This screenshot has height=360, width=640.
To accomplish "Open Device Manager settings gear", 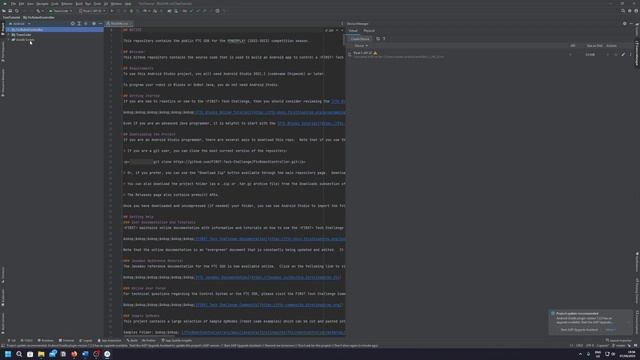I will [624, 24].
